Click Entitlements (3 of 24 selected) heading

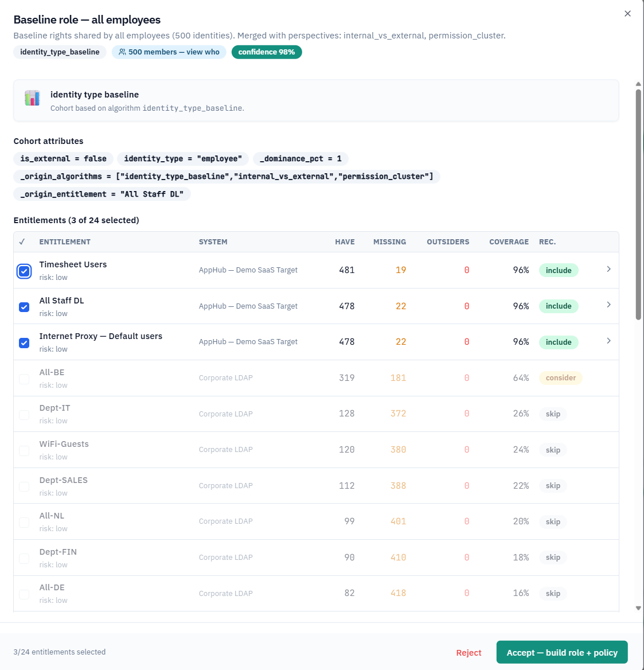point(76,220)
